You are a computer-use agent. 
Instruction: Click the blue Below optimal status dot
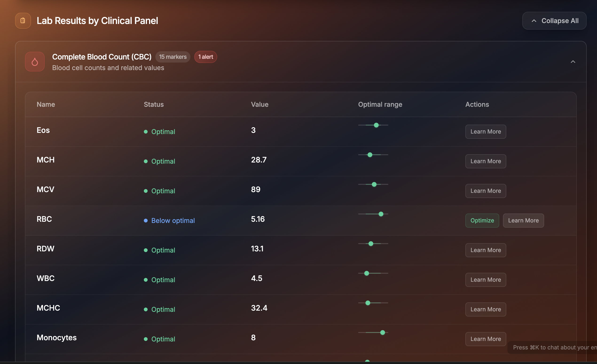coord(146,221)
